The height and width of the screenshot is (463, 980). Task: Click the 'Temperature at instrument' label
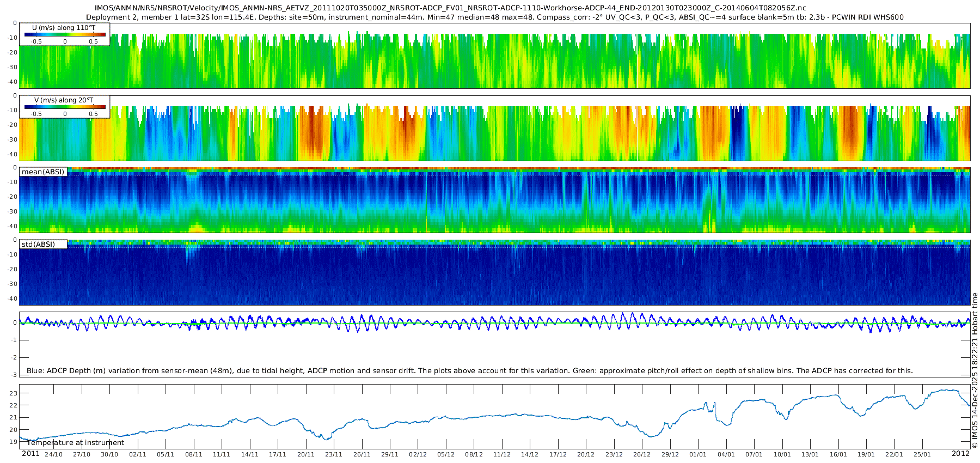76,443
